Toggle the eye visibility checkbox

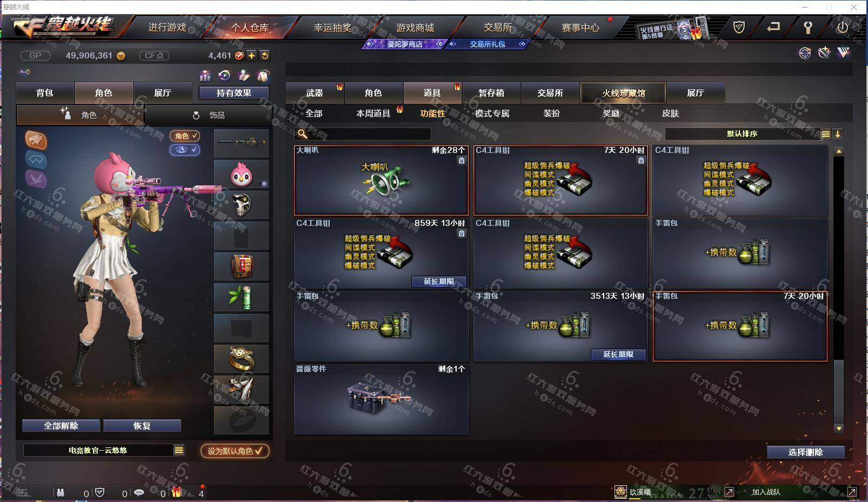pyautogui.click(x=185, y=150)
